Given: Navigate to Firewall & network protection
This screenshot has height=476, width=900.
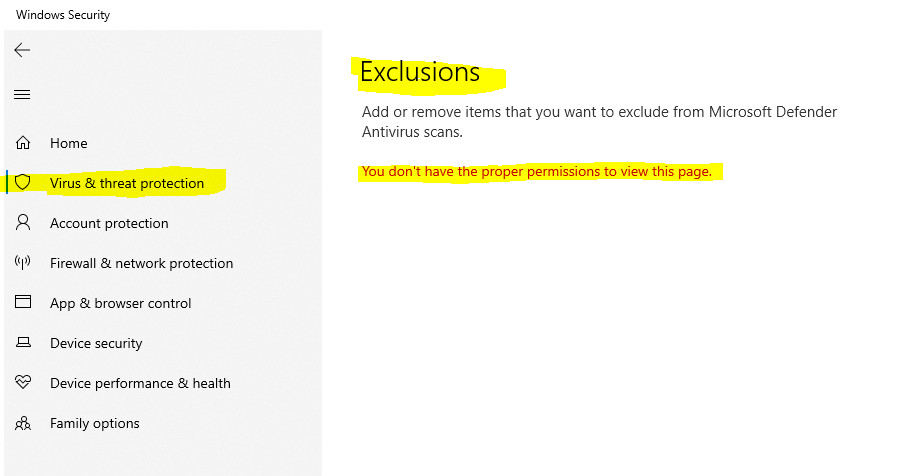Looking at the screenshot, I should tap(141, 263).
